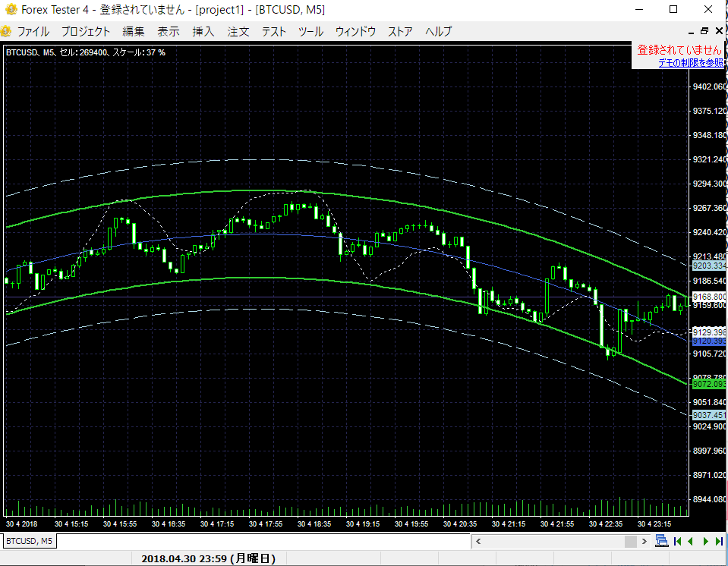Go to previous chart tab arrow
728x566 pixels.
point(690,541)
